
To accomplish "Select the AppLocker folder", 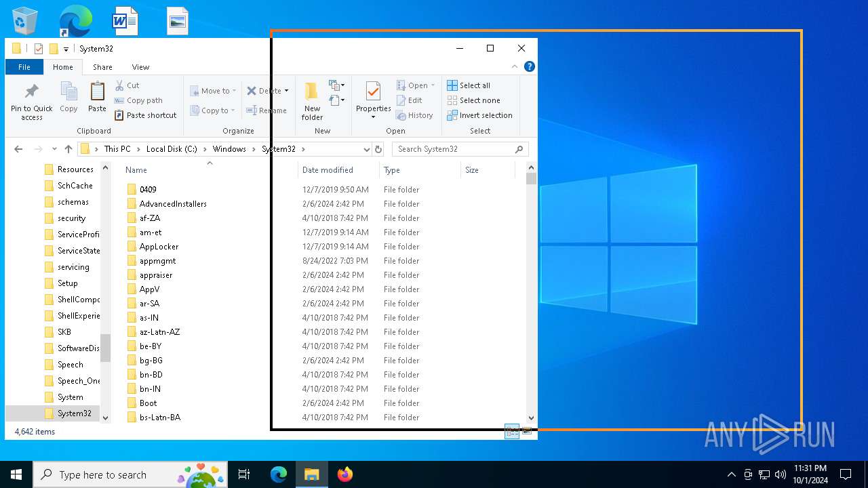I will [x=159, y=247].
